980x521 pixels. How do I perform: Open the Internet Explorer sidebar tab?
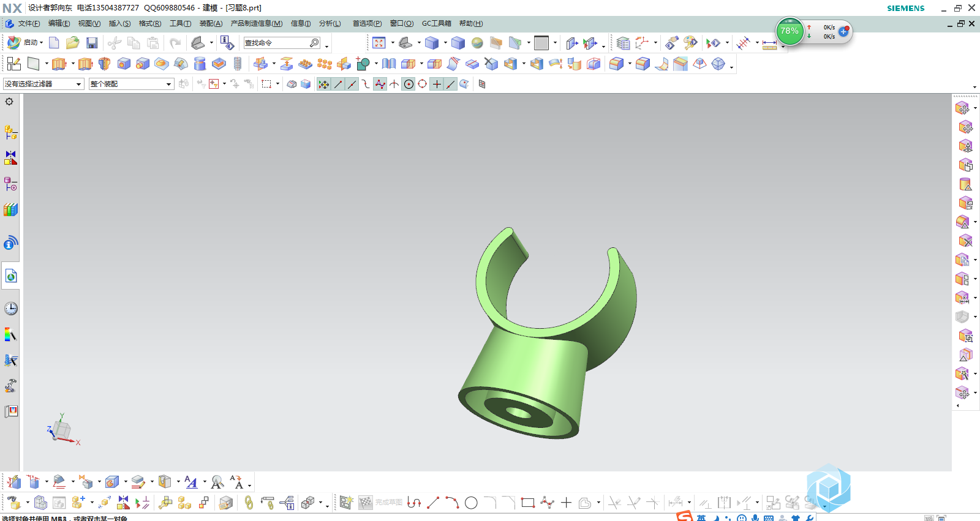point(10,277)
